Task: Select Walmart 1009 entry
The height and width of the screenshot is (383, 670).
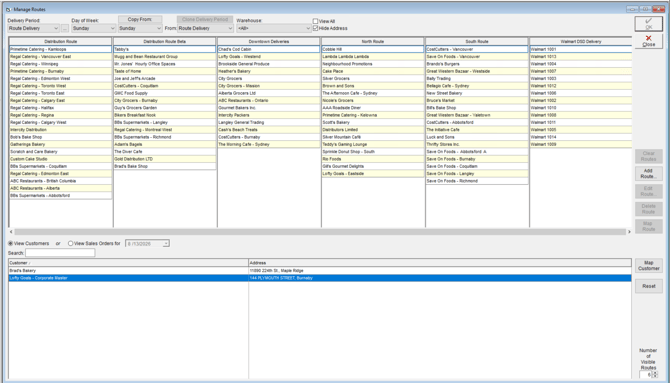Action: tap(581, 144)
